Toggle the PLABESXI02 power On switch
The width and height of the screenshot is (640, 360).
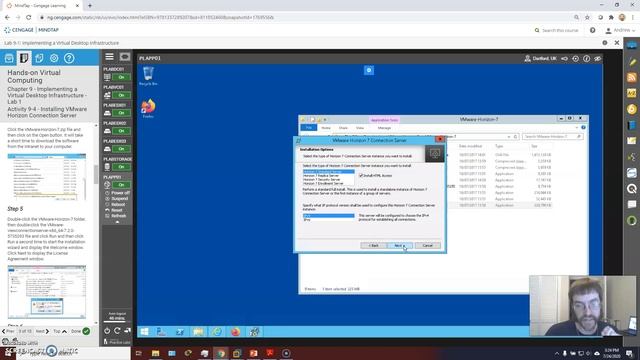tap(121, 131)
